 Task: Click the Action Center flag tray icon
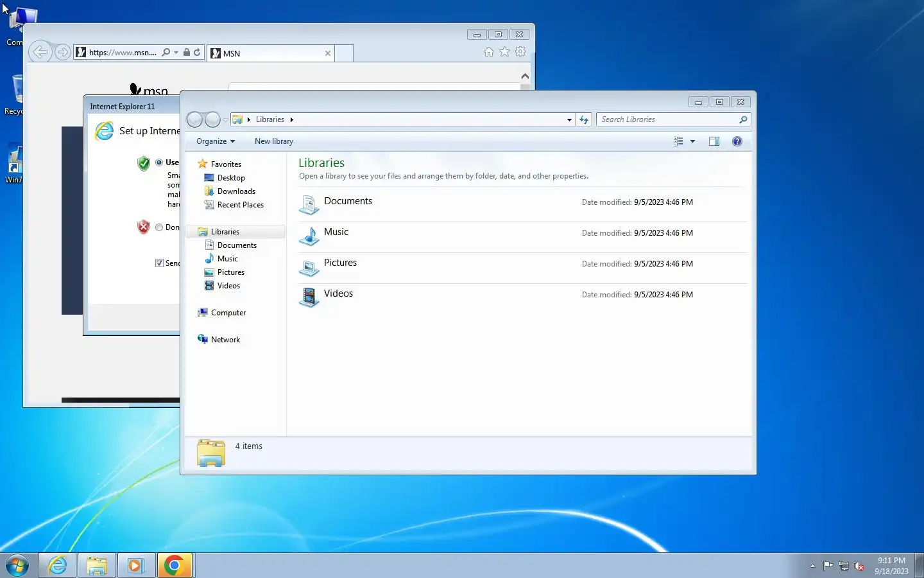click(828, 566)
